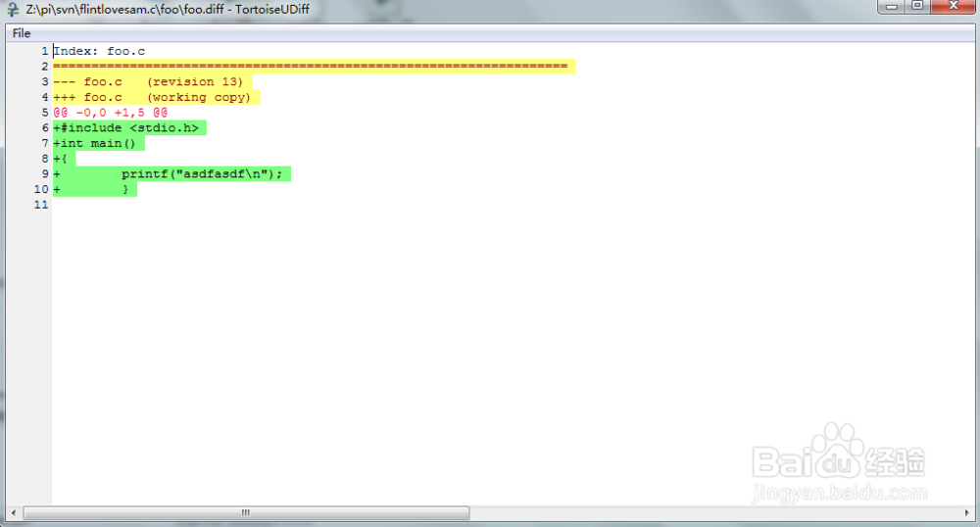
Task: Click the scroll left arrow
Action: click(x=14, y=512)
